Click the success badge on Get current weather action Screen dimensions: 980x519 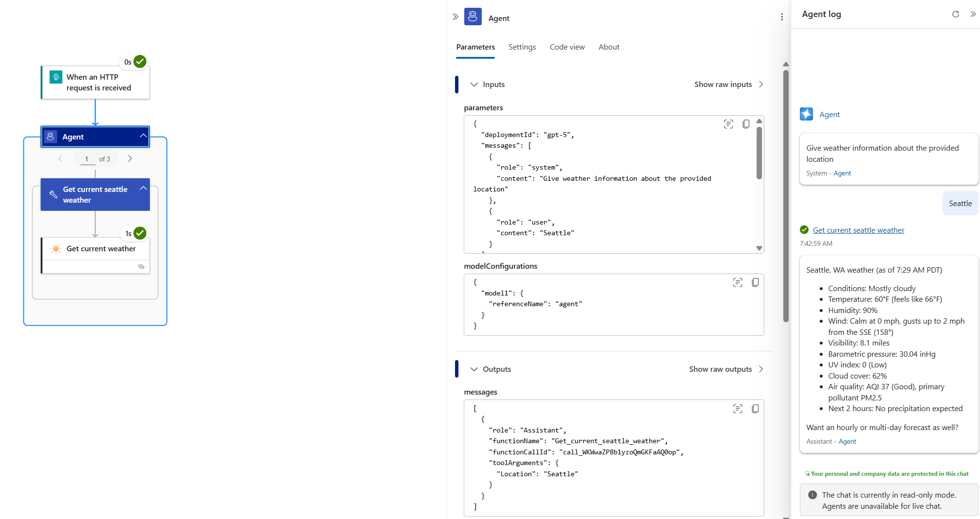pyautogui.click(x=139, y=233)
